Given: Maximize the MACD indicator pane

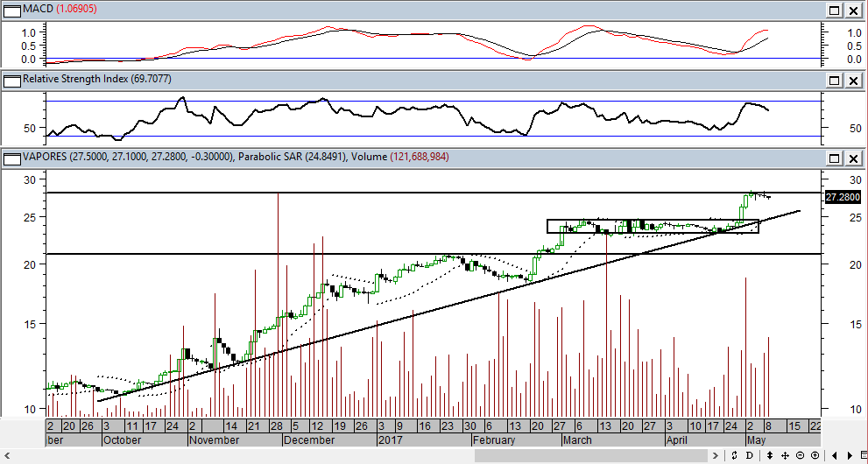Looking at the screenshot, I should [x=835, y=11].
